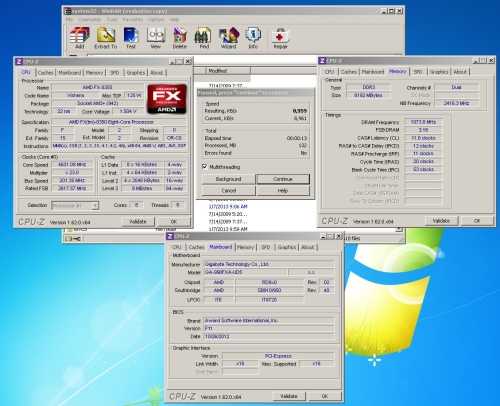500x406 pixels.
Task: Switch to Mainboard tab in CPU window
Action: tap(70, 73)
